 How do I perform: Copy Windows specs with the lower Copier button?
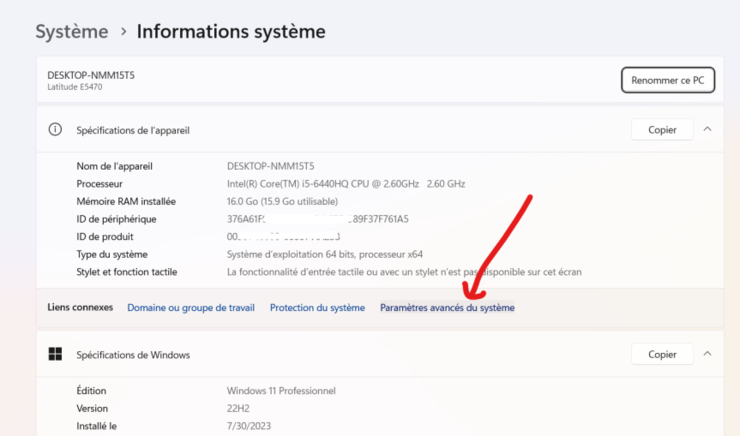coord(662,354)
